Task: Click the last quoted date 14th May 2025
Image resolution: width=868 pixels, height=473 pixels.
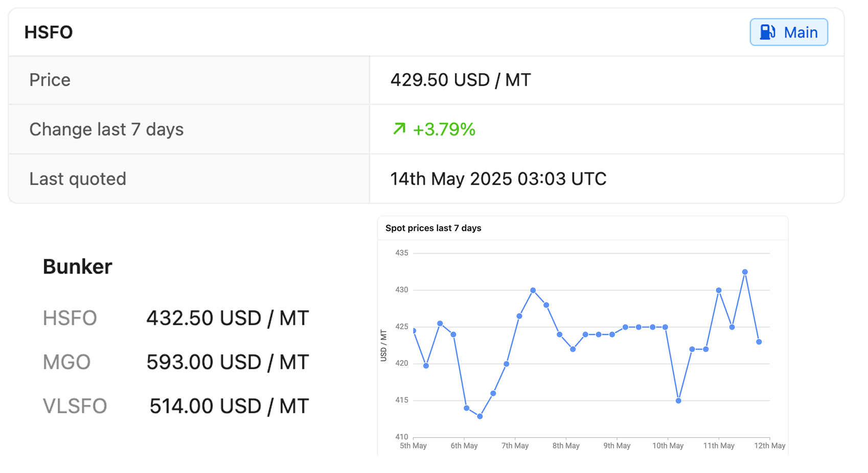Action: (x=498, y=179)
